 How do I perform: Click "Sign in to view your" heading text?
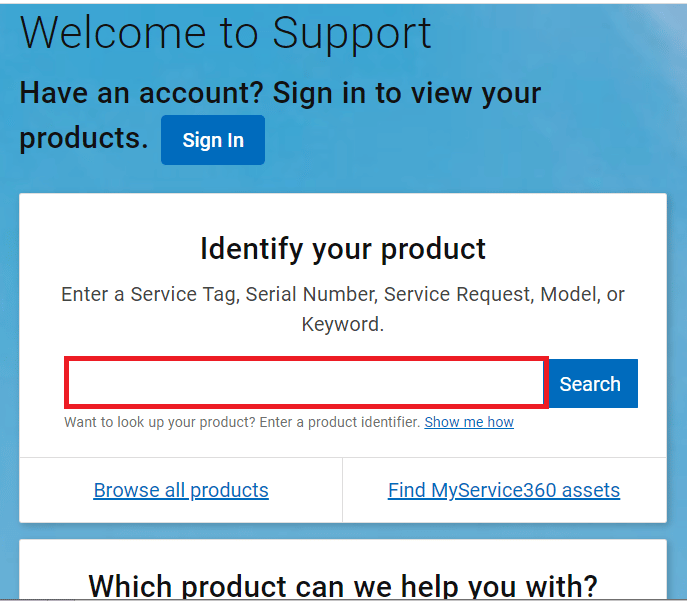(407, 93)
